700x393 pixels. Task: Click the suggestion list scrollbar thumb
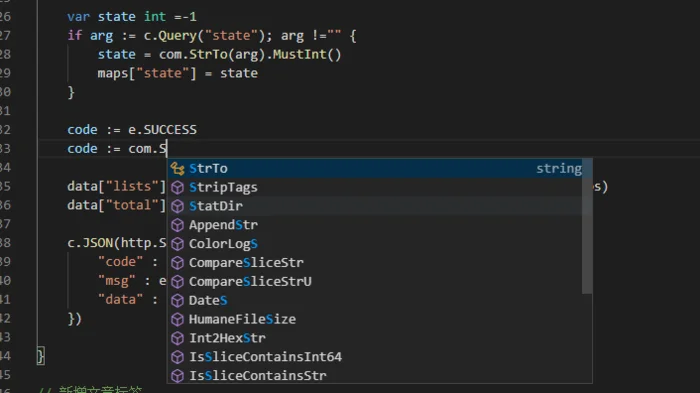coord(587,226)
